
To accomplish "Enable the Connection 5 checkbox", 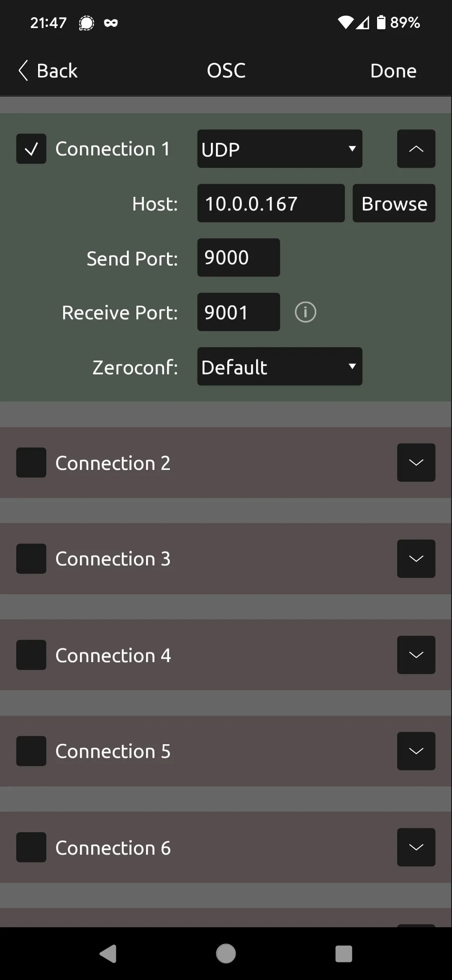I will point(31,750).
